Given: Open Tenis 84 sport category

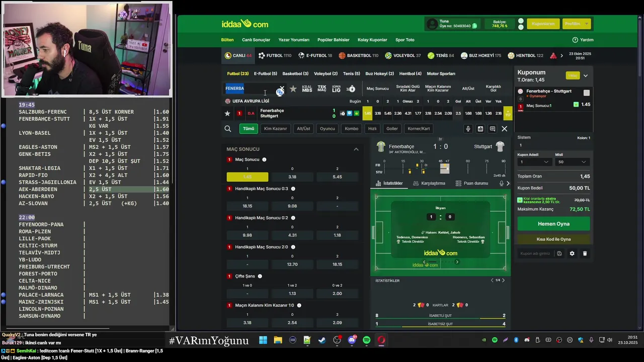Looking at the screenshot, I should pos(441,55).
